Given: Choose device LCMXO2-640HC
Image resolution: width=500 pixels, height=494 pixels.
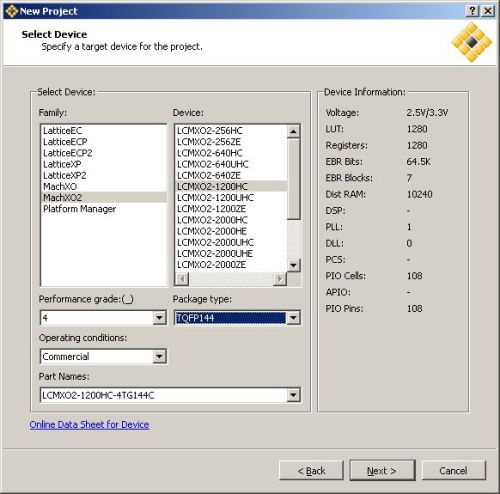Looking at the screenshot, I should tap(231, 153).
